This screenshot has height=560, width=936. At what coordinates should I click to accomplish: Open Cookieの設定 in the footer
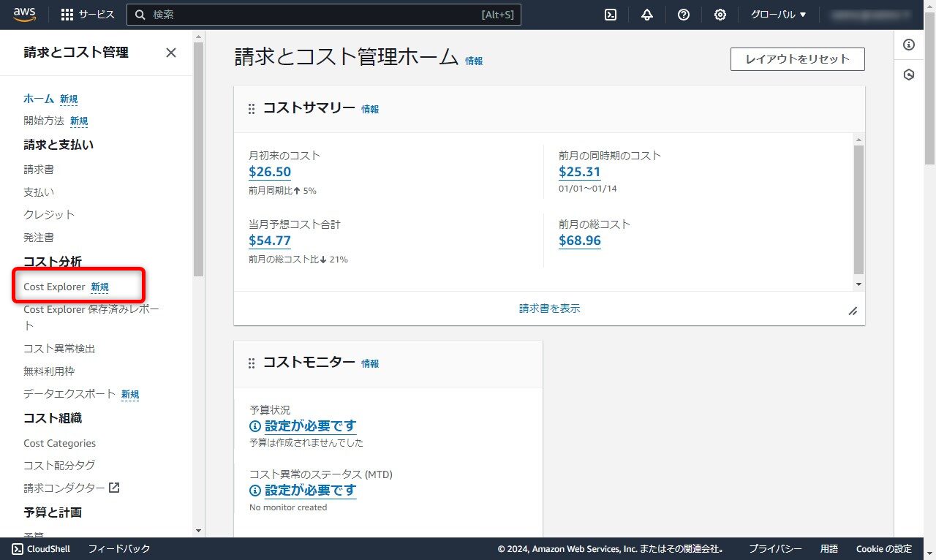(883, 548)
